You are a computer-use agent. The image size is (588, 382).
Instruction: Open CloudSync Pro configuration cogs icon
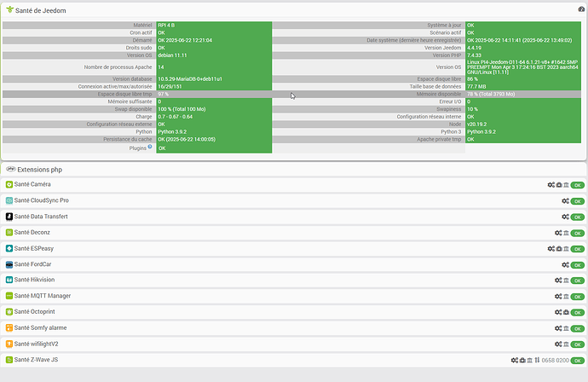(566, 200)
